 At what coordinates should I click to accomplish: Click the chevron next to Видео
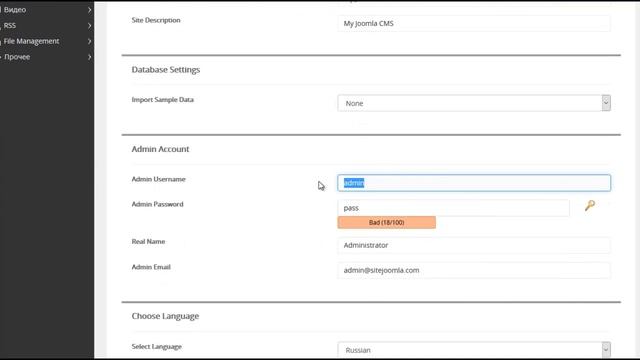89,9
